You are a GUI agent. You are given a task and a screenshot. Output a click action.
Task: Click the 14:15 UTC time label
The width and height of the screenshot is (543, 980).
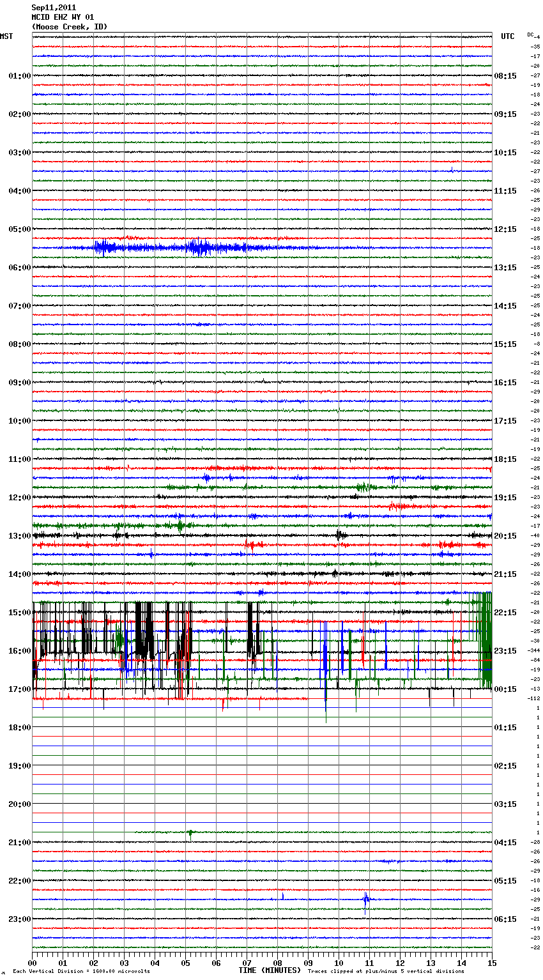click(505, 306)
